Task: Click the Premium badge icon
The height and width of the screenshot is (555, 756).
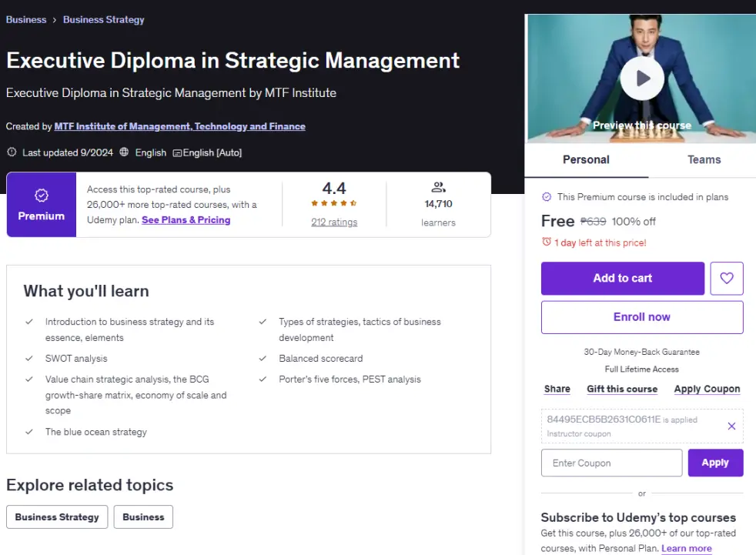Action: click(x=42, y=196)
